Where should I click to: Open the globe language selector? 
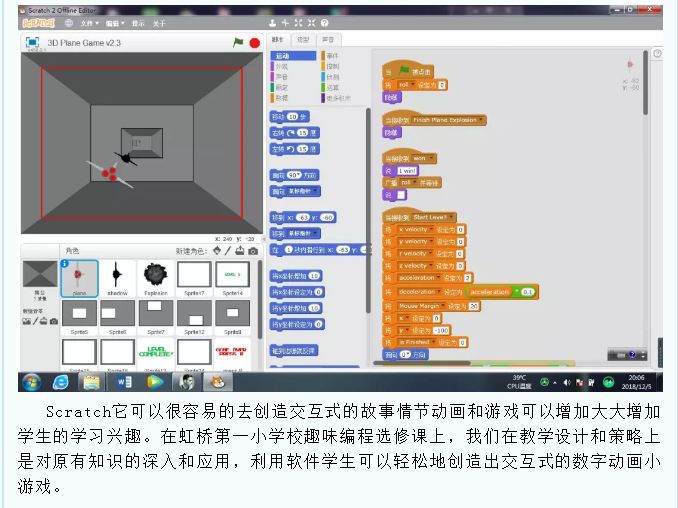point(69,22)
